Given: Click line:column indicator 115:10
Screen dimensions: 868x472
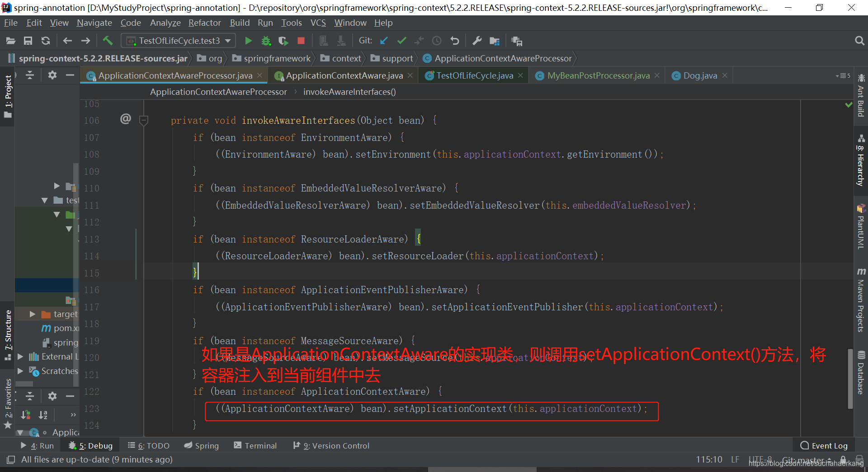Looking at the screenshot, I should pyautogui.click(x=709, y=459).
